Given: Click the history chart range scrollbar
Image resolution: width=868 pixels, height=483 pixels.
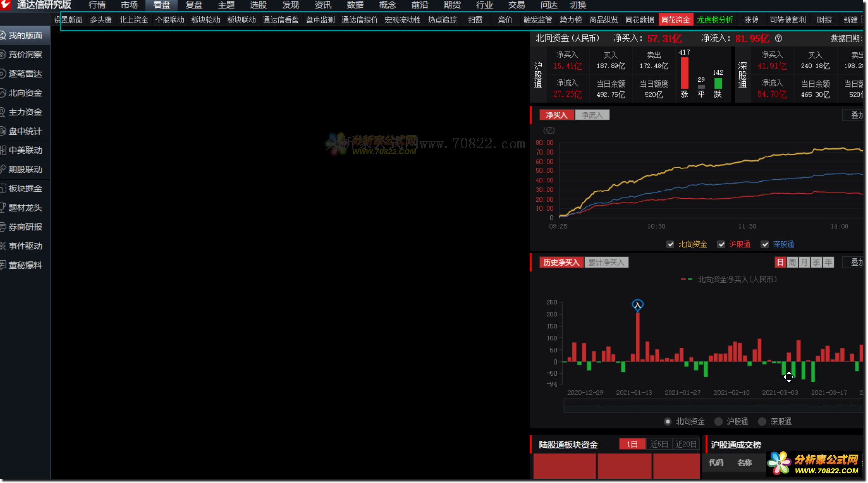Looking at the screenshot, I should pos(714,406).
